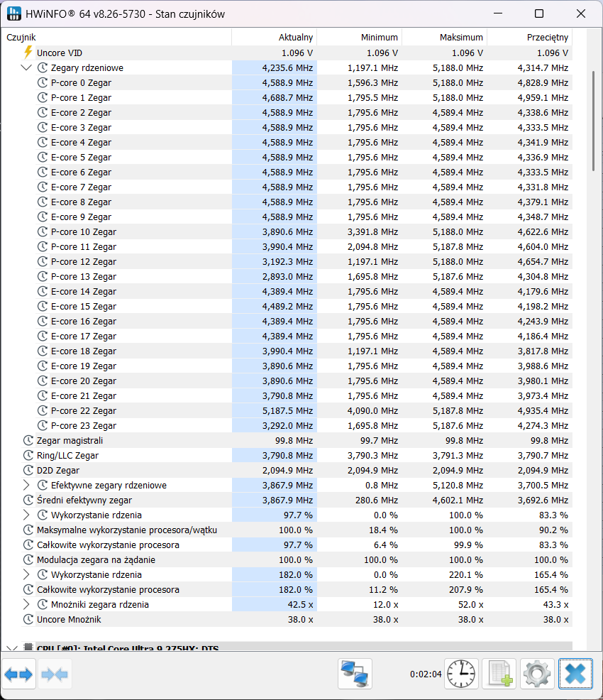This screenshot has height=700, width=603.
Task: Click the 280.6 MHz minimum value
Action: (x=377, y=500)
